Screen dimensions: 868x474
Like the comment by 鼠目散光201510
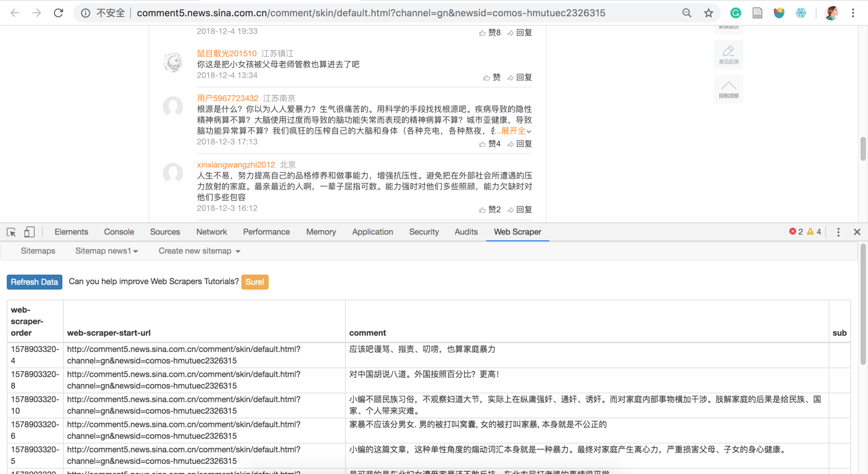[492, 77]
